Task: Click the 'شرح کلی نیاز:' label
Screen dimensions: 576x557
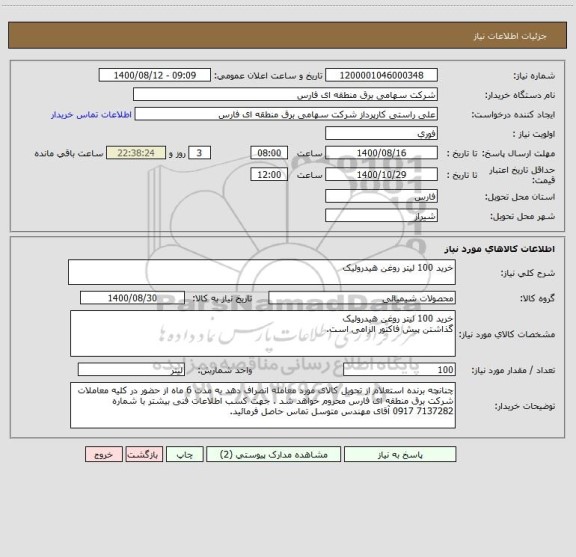Action: pos(528,273)
